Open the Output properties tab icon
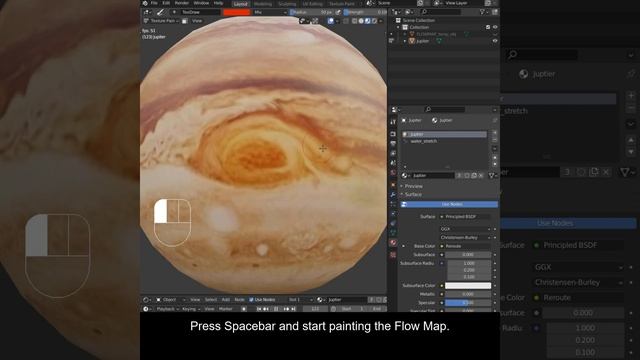Image resolution: width=640 pixels, height=360 pixels. pos(393,144)
